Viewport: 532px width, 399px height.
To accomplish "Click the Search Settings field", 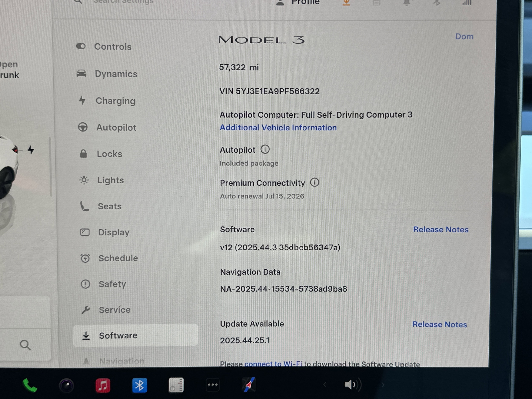I will pos(123,2).
